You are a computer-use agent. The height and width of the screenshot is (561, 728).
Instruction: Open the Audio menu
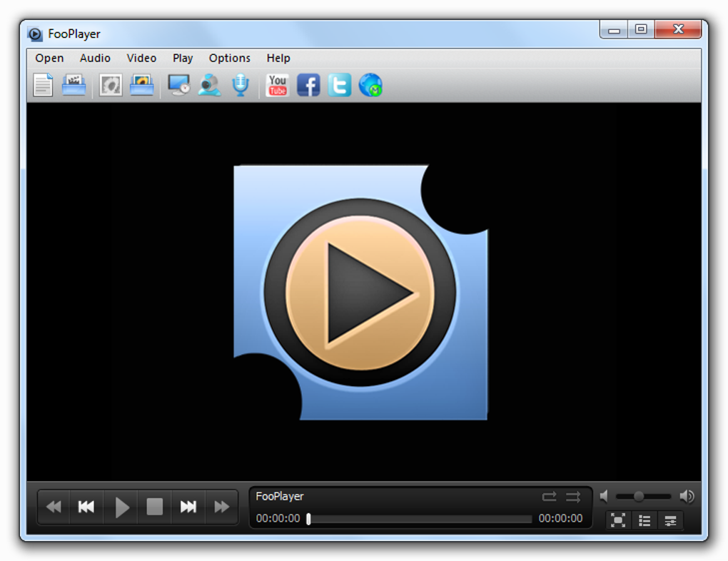pos(95,58)
